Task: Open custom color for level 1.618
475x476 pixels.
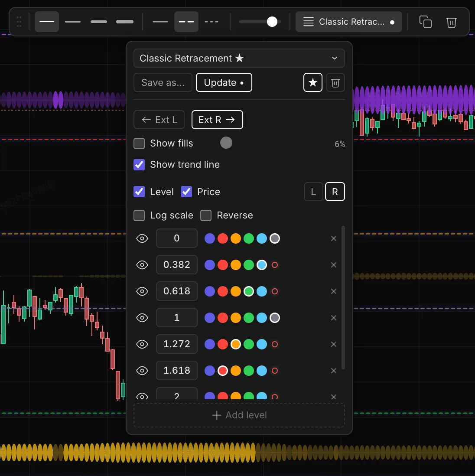Action: [x=275, y=370]
